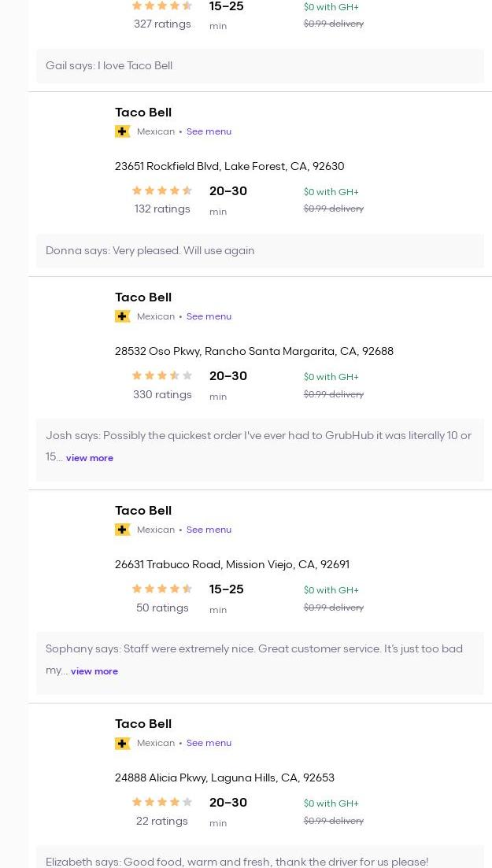This screenshot has width=492, height=868.
Task: Click the GH+ badge for the Rancho Santa Margarita Taco Bell
Action: (122, 316)
